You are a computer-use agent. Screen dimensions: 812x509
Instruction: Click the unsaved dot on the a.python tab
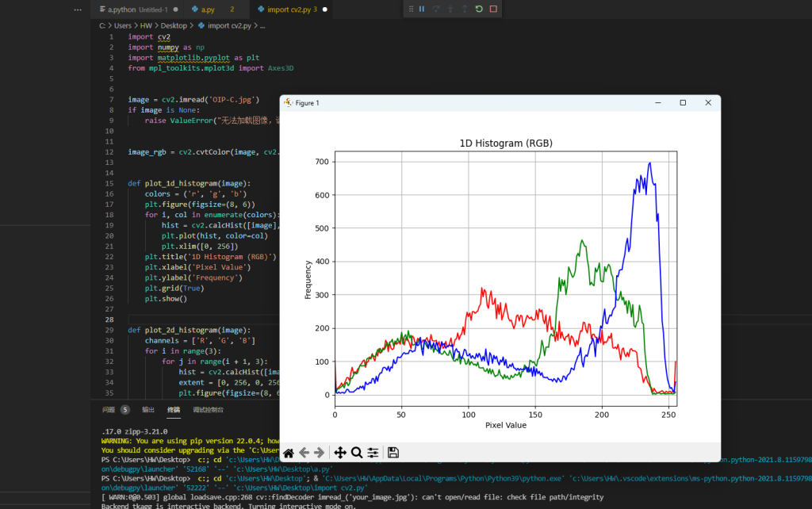coord(175,10)
